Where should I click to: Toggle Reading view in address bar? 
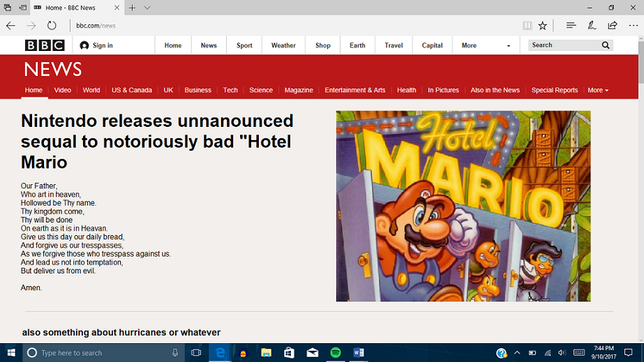(x=527, y=26)
